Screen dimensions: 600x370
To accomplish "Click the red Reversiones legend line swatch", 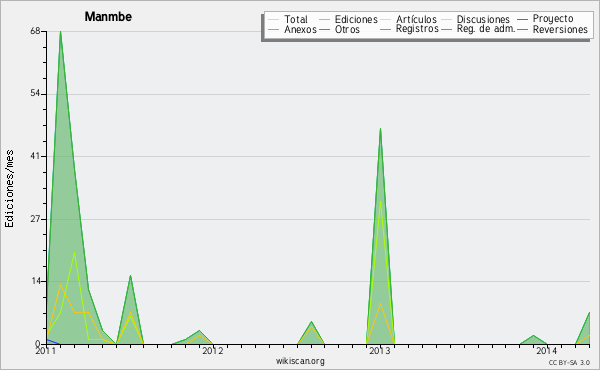I will [x=523, y=29].
